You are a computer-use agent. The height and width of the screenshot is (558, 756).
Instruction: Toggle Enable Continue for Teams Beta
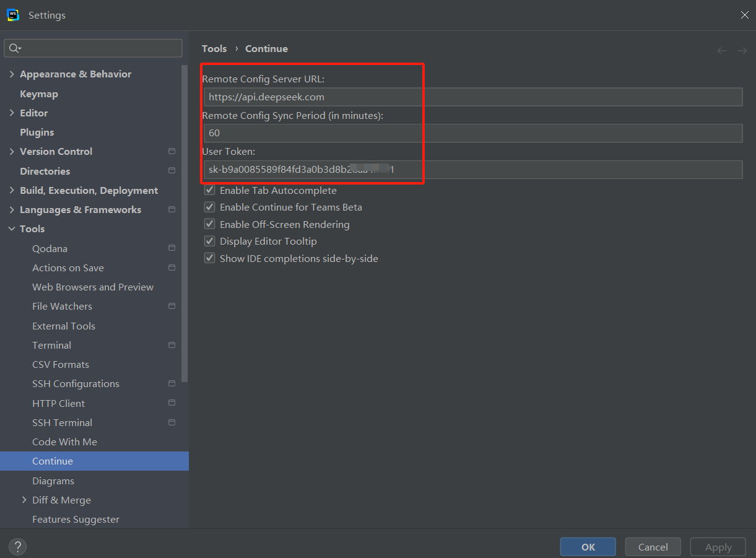point(210,207)
